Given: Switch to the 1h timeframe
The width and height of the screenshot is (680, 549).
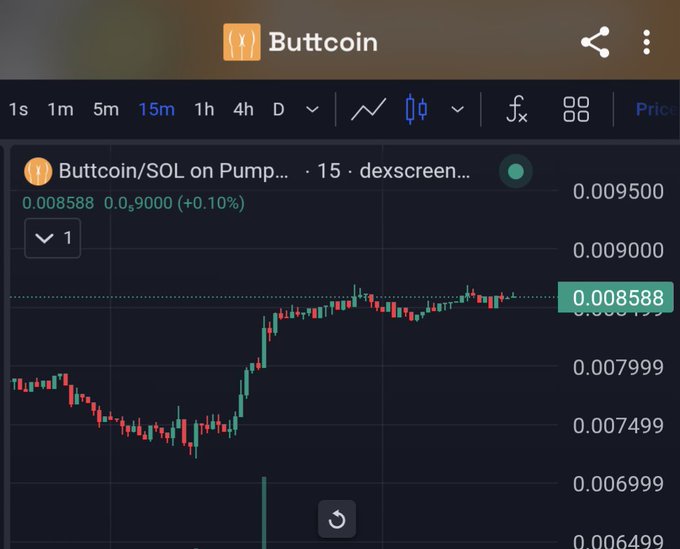Looking at the screenshot, I should coord(204,109).
